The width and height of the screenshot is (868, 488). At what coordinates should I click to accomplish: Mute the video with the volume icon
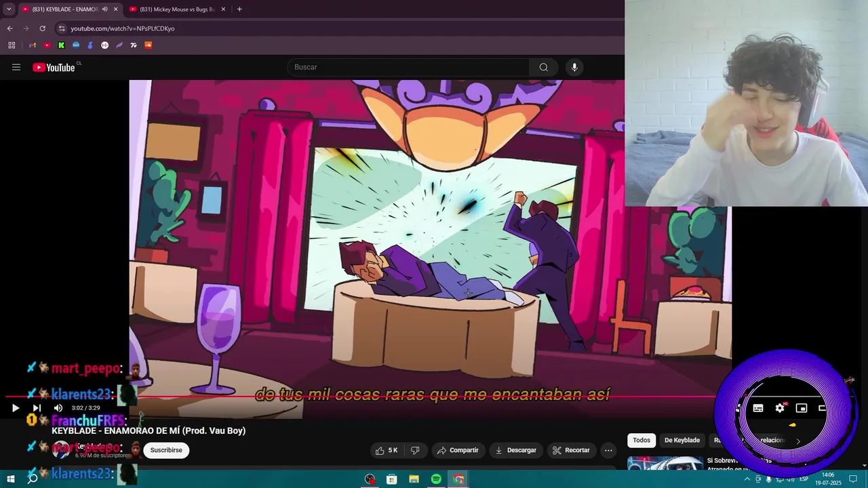(x=58, y=408)
